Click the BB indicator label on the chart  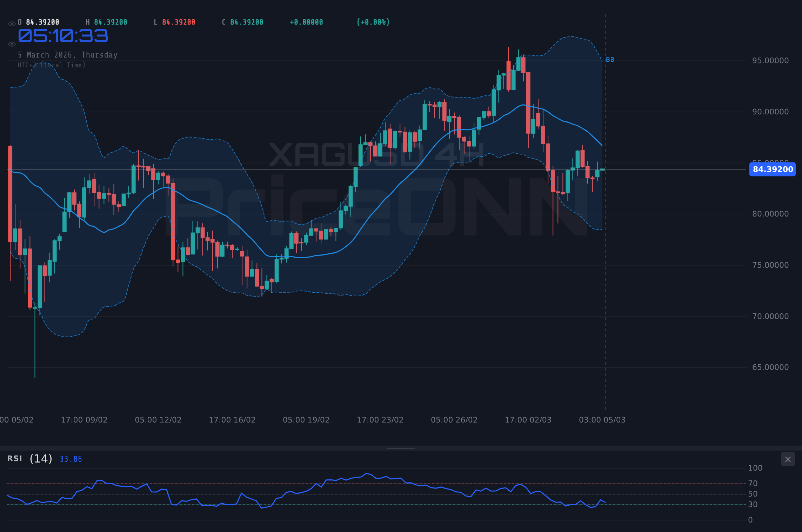610,60
